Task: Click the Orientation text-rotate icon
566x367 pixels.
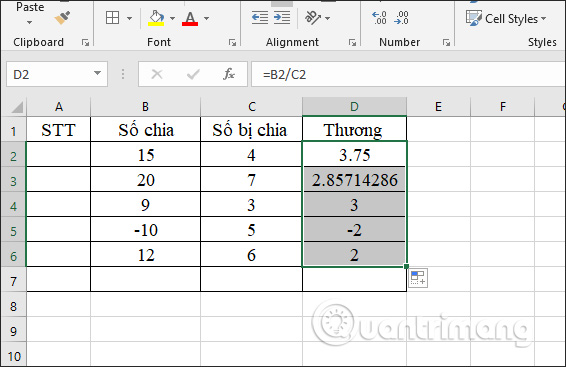Action: pos(313,17)
